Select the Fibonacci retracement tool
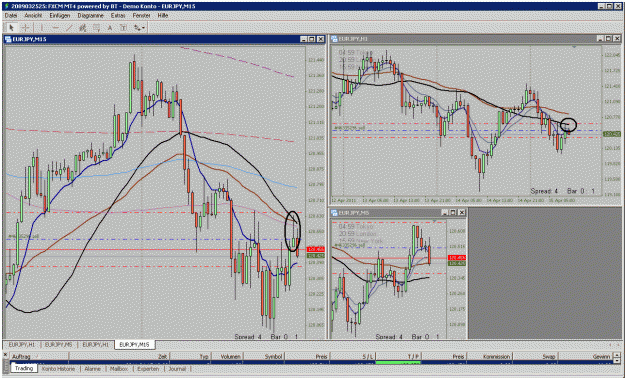Viewport: 625px width, 378px height. click(x=96, y=28)
